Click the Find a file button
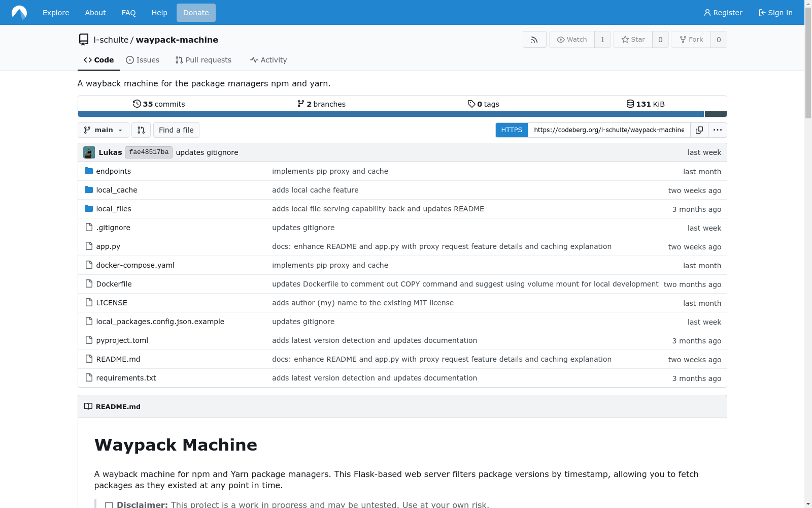Image resolution: width=812 pixels, height=508 pixels. tap(176, 130)
